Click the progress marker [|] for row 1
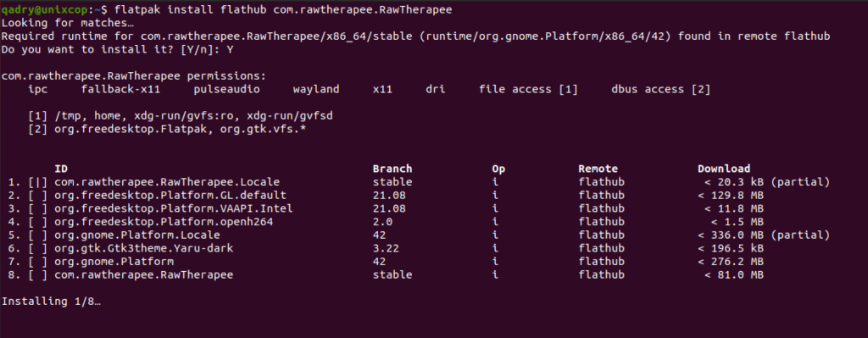The image size is (868, 338). point(37,182)
